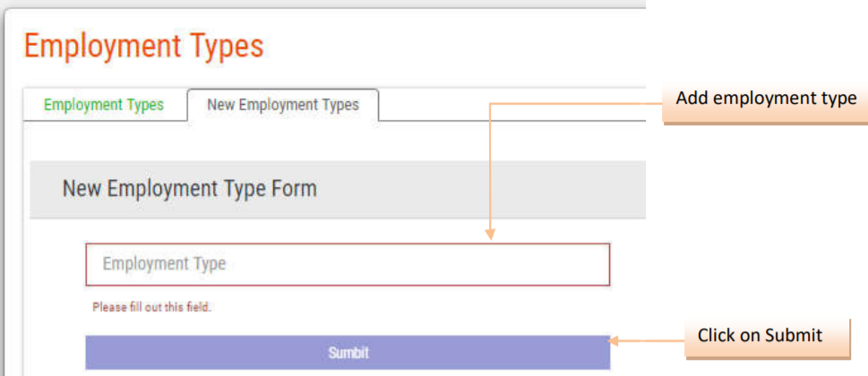This screenshot has height=376, width=868.
Task: Click the 'Add employment type' callout box
Action: (765, 98)
